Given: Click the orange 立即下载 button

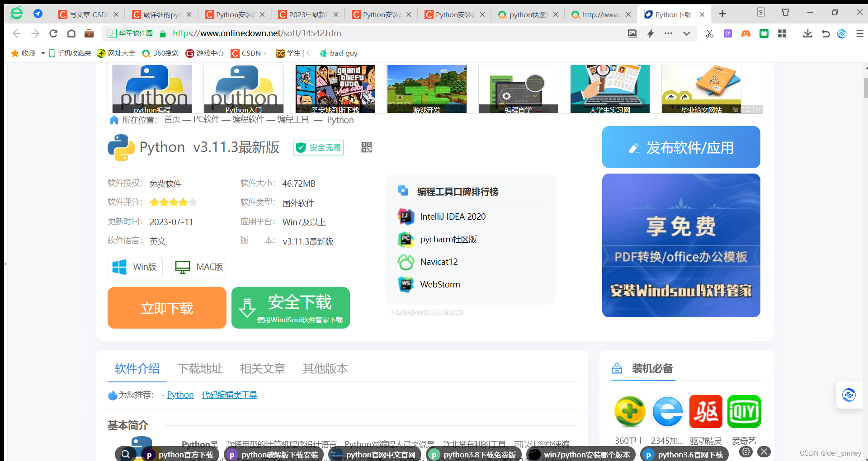Looking at the screenshot, I should click(167, 308).
